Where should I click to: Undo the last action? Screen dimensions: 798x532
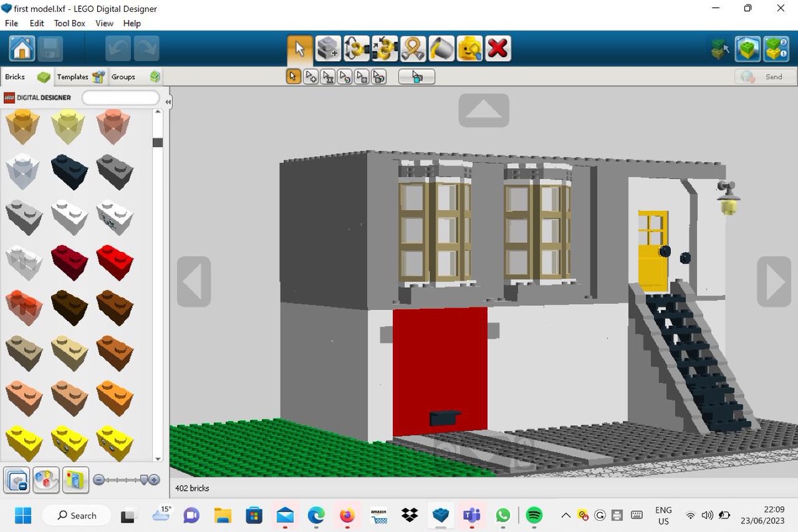tap(118, 49)
